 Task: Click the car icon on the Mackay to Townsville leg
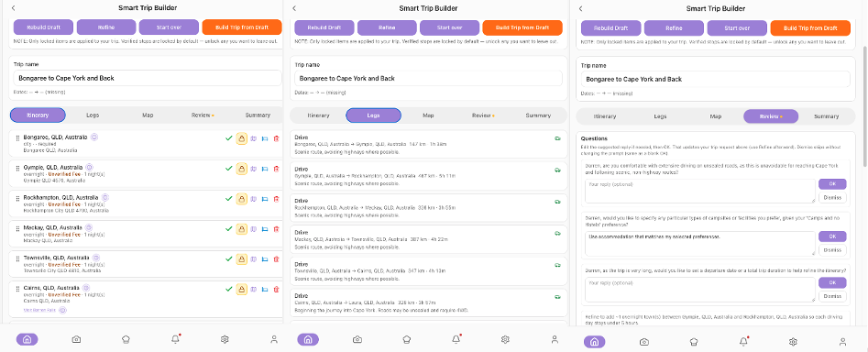pos(557,233)
